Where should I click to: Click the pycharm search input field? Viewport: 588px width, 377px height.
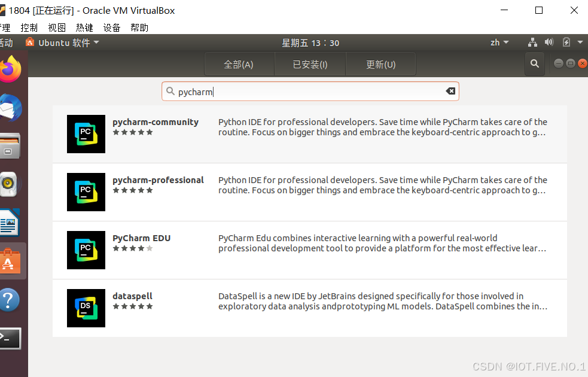310,91
